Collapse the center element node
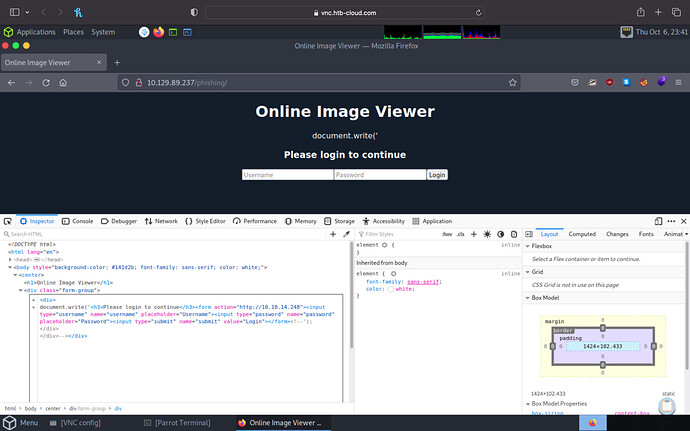This screenshot has height=431, width=690. 15,275
